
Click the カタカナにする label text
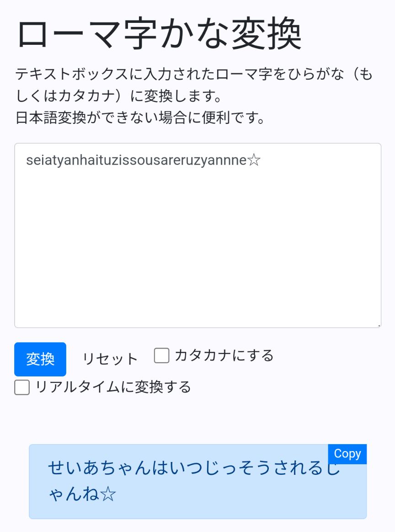point(224,355)
